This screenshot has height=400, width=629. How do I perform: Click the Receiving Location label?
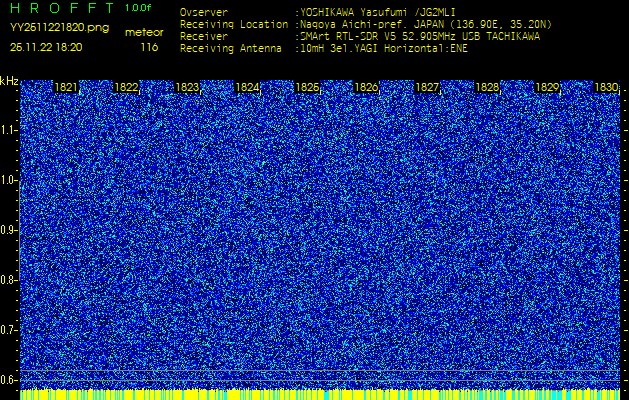tap(234, 24)
